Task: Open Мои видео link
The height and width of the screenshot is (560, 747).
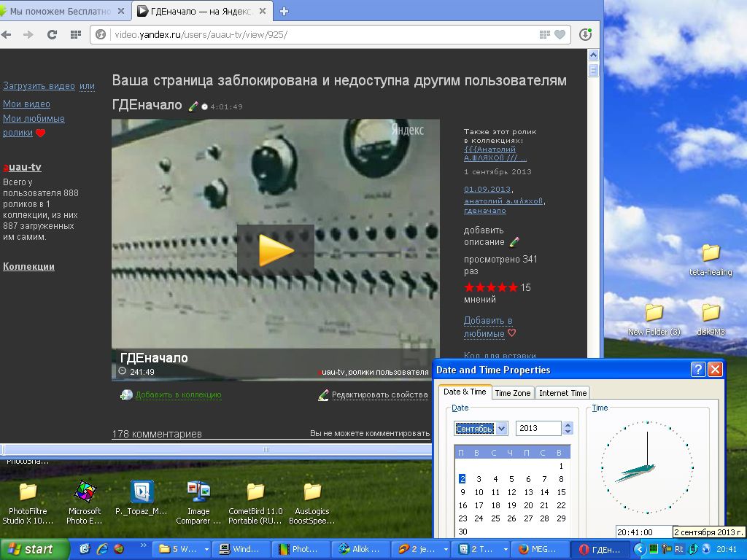Action: coord(27,104)
